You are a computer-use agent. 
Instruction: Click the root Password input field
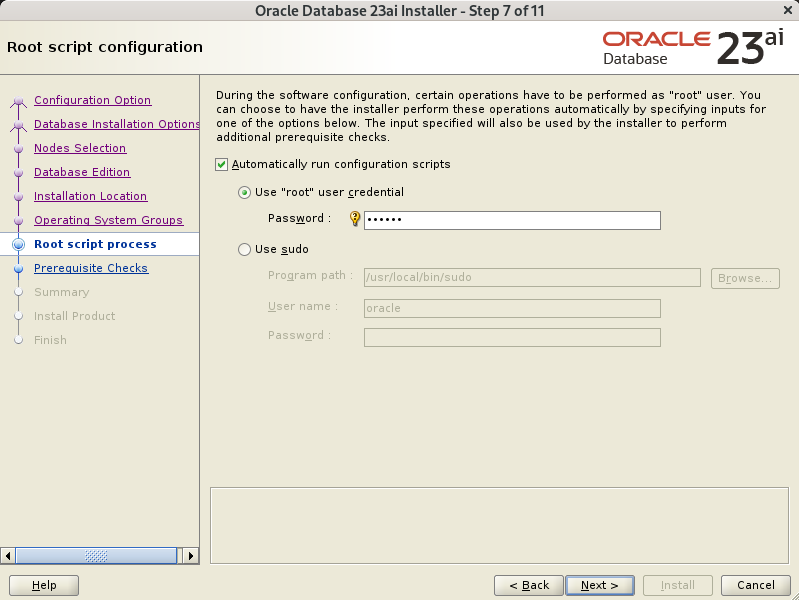512,220
